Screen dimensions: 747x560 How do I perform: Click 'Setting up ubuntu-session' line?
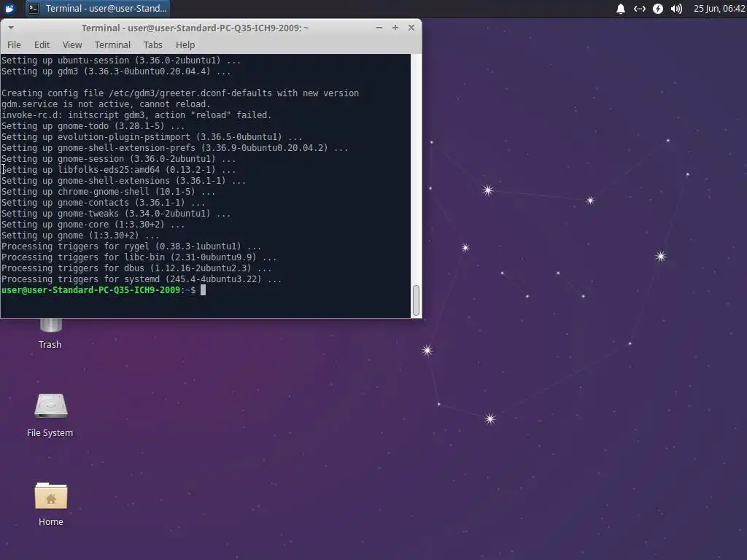(121, 60)
